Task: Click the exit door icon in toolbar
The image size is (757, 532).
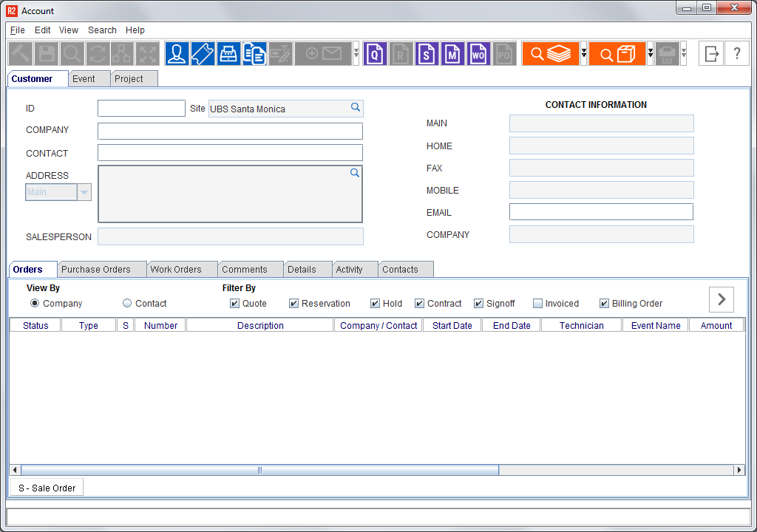Action: (x=712, y=54)
